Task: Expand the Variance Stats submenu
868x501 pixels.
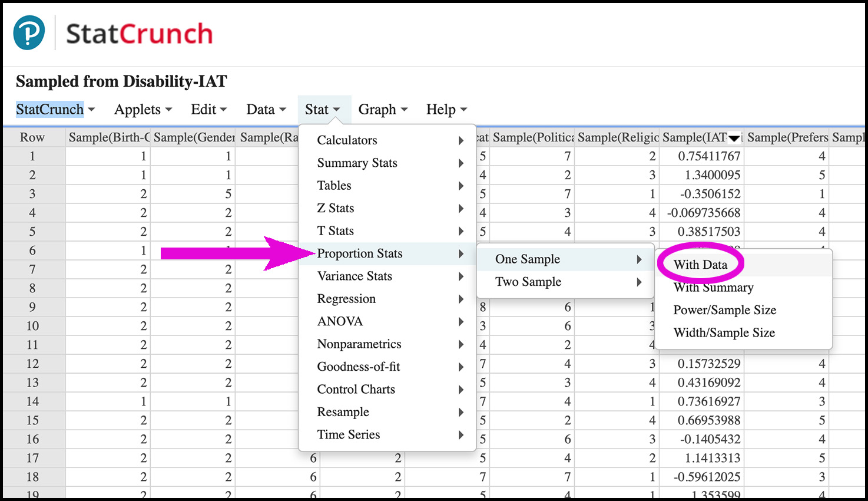Action: tap(387, 276)
